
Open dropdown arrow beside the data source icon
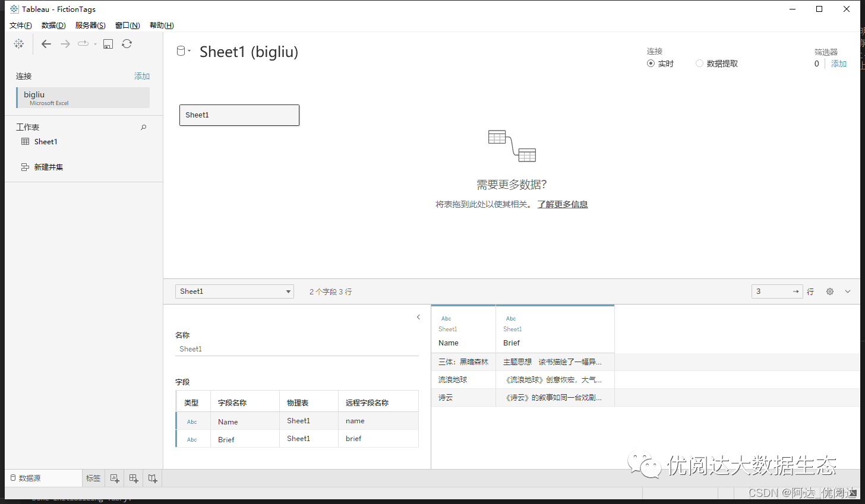(190, 51)
